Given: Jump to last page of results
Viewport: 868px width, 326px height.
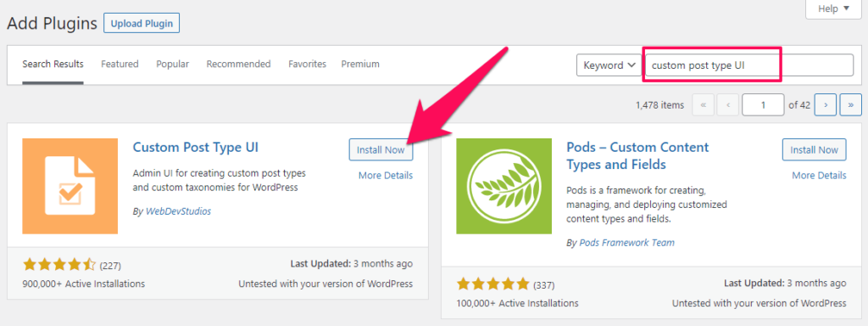Looking at the screenshot, I should 850,104.
